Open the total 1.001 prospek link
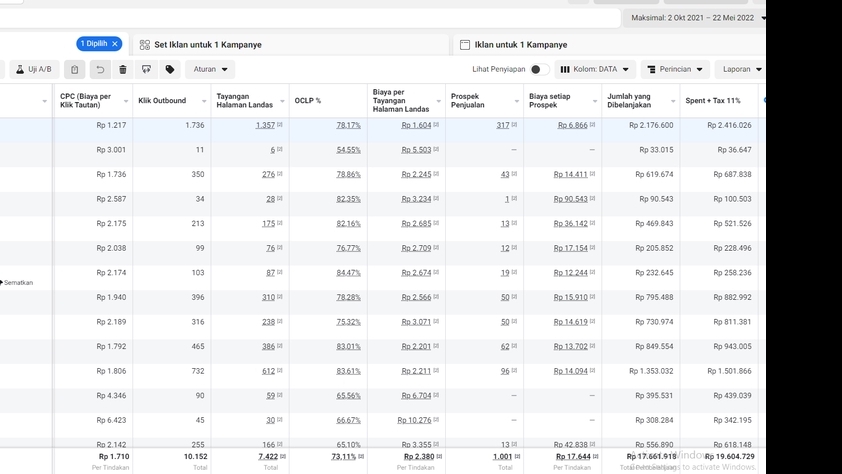Screen dimensions: 842x474 pos(503,456)
